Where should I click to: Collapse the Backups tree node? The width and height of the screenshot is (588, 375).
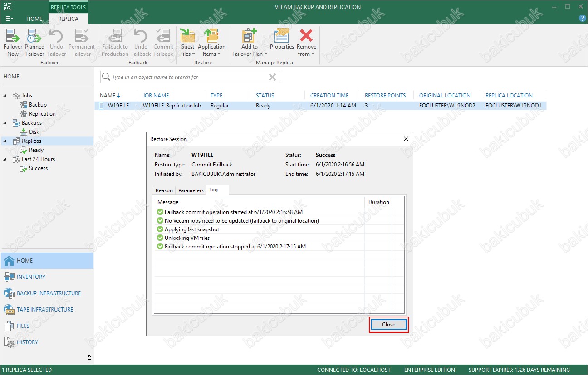[x=5, y=123]
